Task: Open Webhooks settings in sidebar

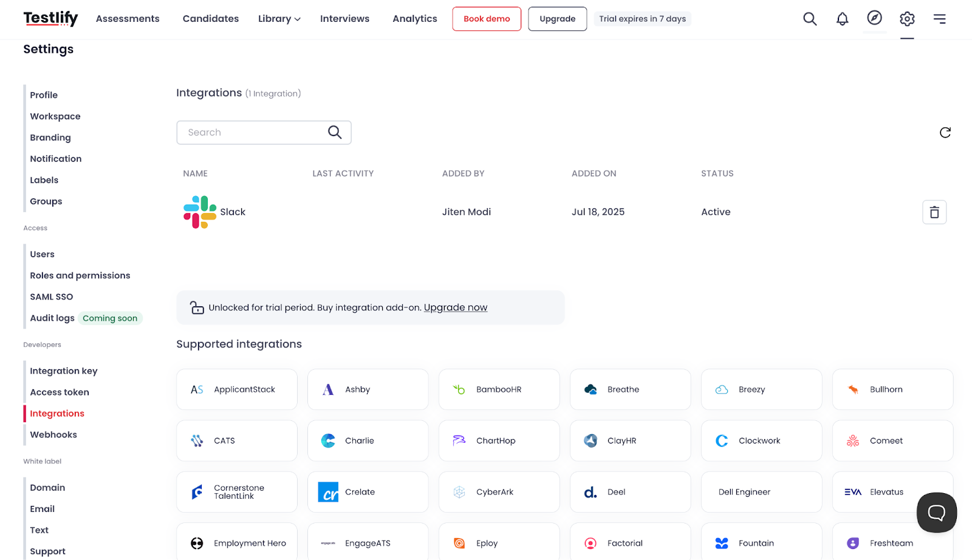Action: 53,434
